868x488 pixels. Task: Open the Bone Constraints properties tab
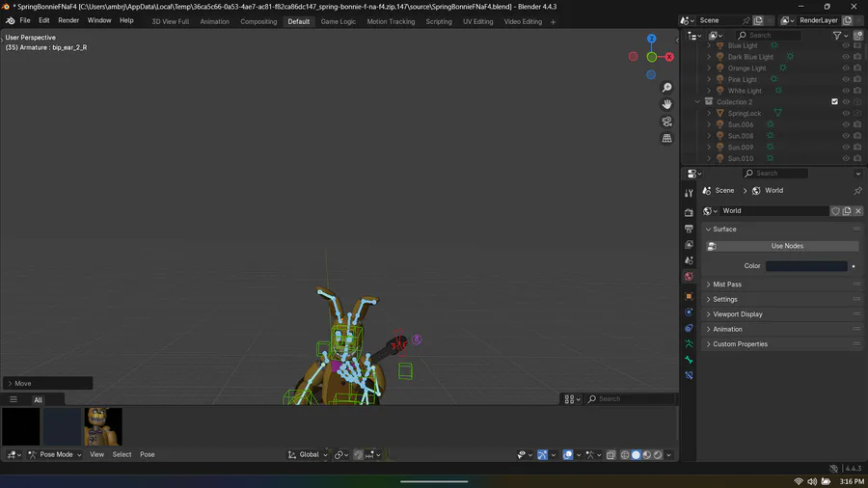coord(689,376)
